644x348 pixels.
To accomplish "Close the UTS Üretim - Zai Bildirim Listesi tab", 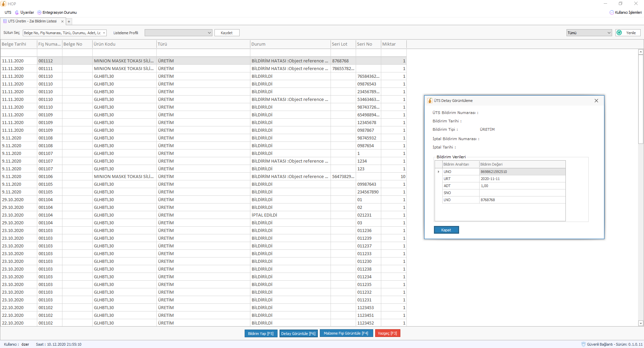I will pos(62,21).
